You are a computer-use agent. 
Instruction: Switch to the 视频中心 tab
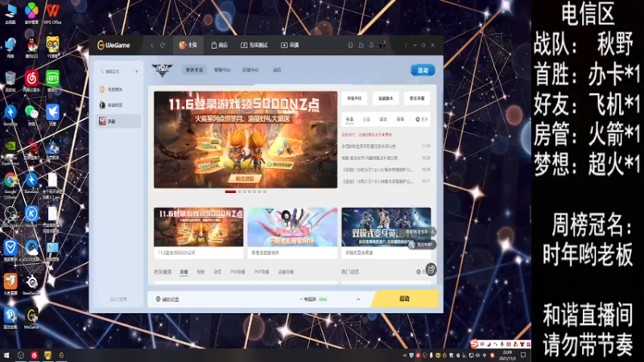coord(222,70)
